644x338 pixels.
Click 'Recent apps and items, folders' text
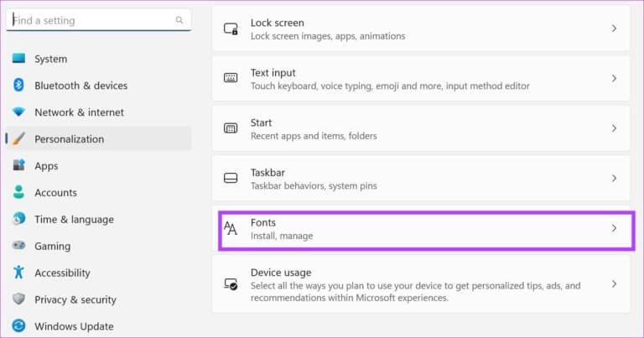point(314,136)
